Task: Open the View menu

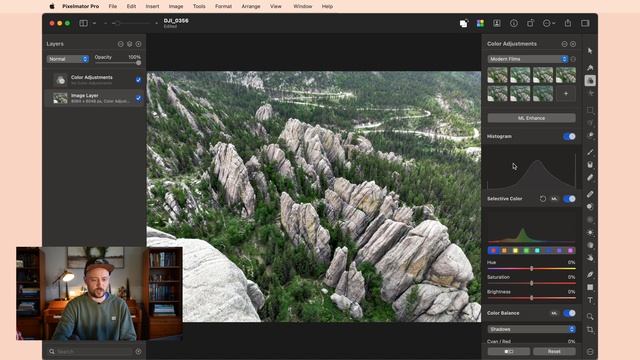Action: coord(276,6)
